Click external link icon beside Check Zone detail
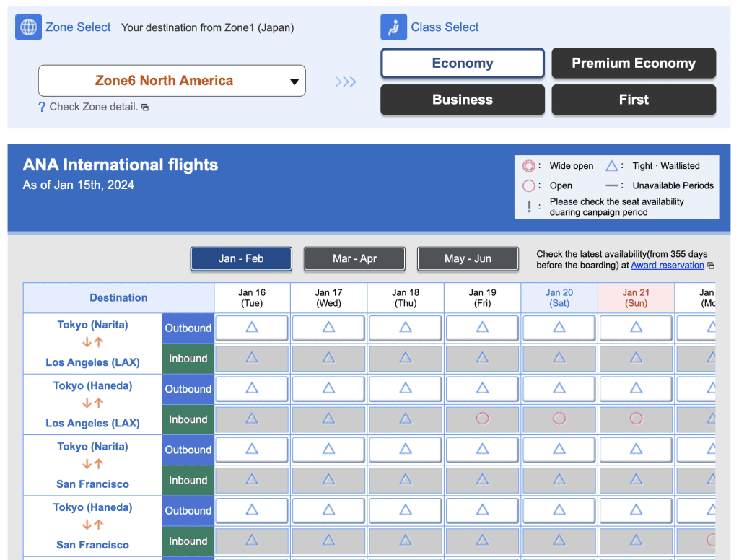Image resolution: width=739 pixels, height=560 pixels. pyautogui.click(x=145, y=108)
